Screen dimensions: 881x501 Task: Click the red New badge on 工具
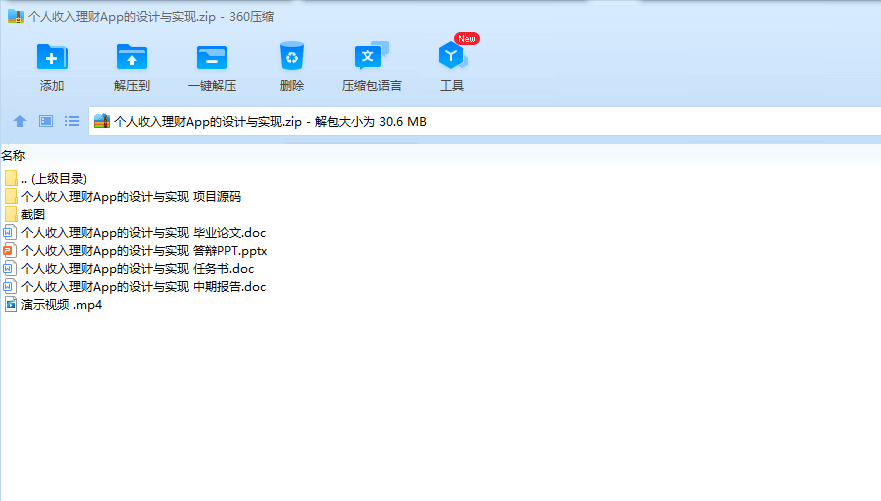coord(467,38)
